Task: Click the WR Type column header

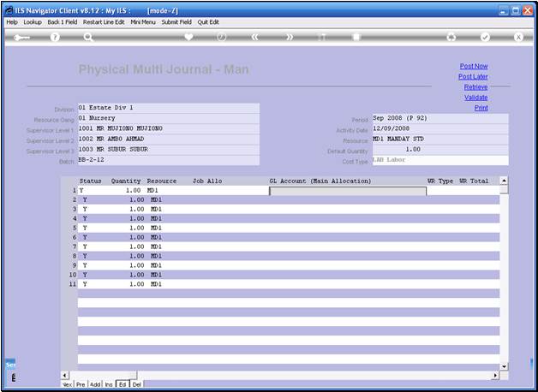Action: click(440, 181)
